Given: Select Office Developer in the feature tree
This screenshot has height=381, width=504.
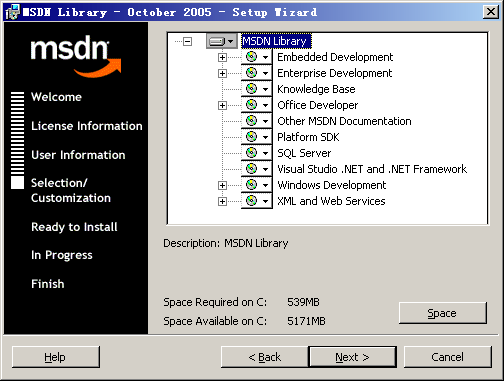Looking at the screenshot, I should pyautogui.click(x=318, y=105).
